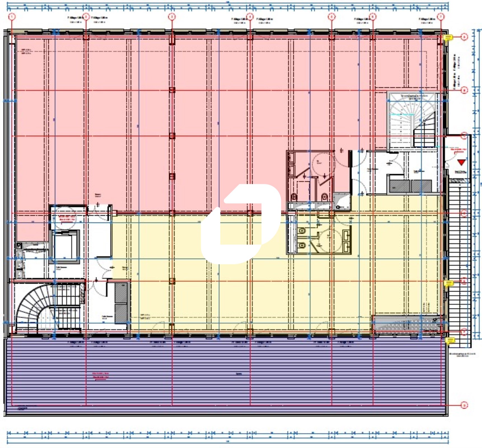
Task: Click the red downward triangle marker
Action: (461, 163)
